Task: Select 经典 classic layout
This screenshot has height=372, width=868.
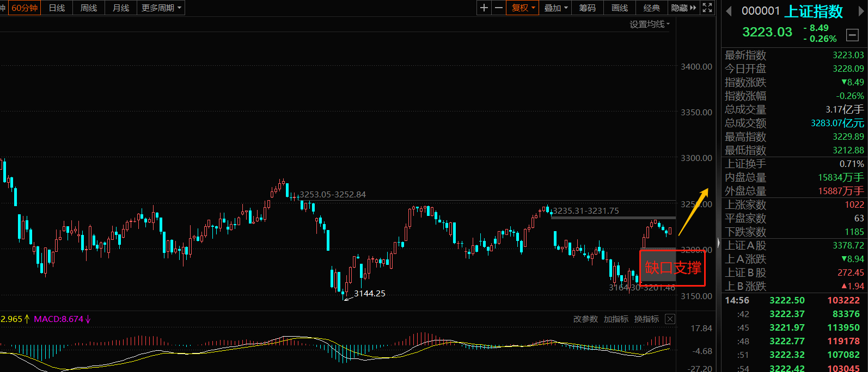Action: tap(652, 8)
